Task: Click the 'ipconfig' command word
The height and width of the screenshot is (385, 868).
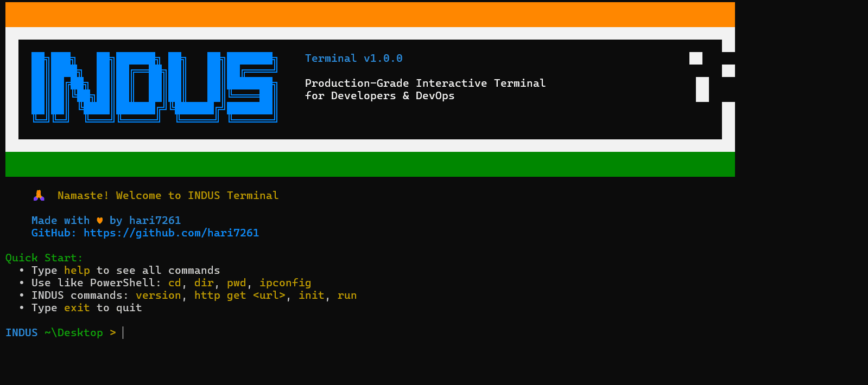Action: coord(286,283)
